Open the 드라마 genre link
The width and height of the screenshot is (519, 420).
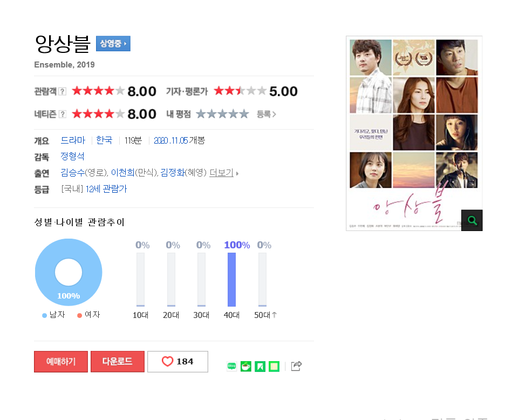[x=73, y=140]
